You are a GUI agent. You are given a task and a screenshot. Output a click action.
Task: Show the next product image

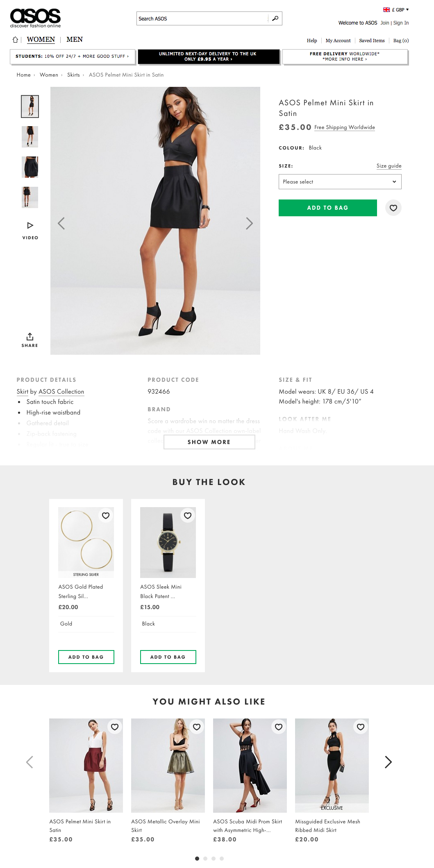(249, 223)
